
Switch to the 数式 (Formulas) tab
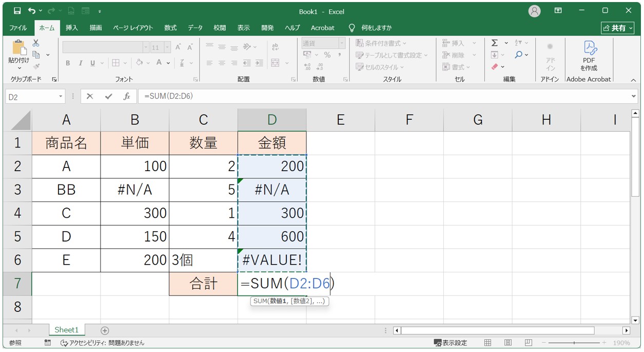click(170, 28)
